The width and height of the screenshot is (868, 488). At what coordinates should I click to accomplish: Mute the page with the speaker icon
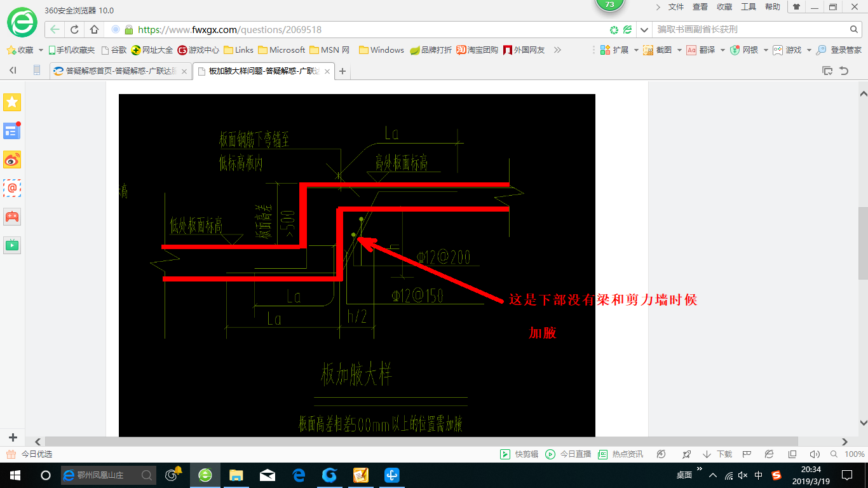(815, 454)
